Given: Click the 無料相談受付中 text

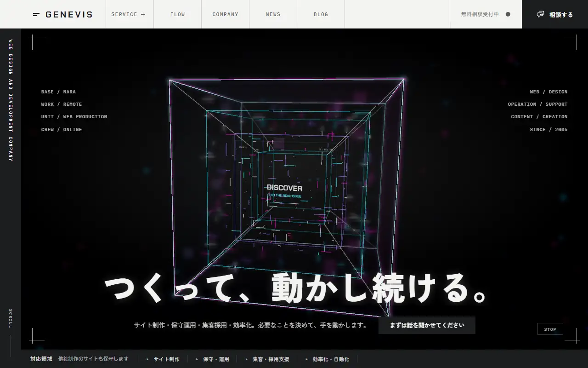Looking at the screenshot, I should 480,14.
